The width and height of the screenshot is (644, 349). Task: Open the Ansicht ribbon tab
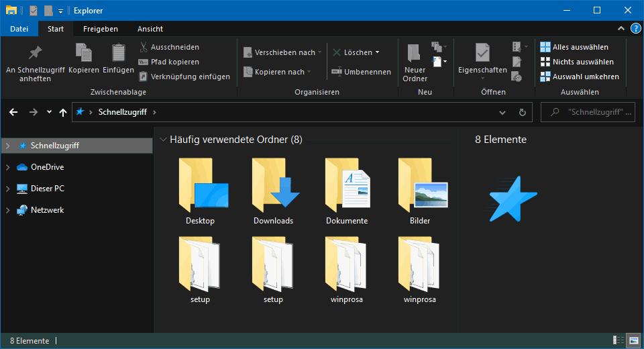point(150,29)
